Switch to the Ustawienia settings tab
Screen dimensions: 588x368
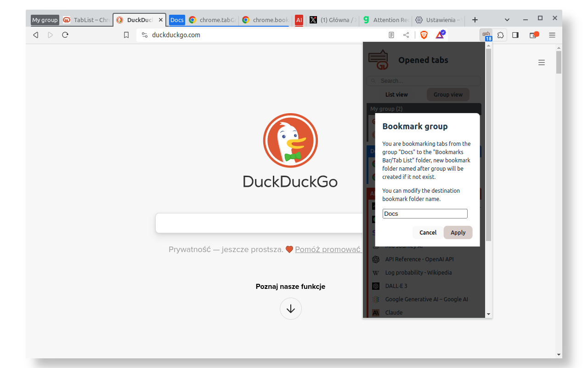(x=438, y=20)
